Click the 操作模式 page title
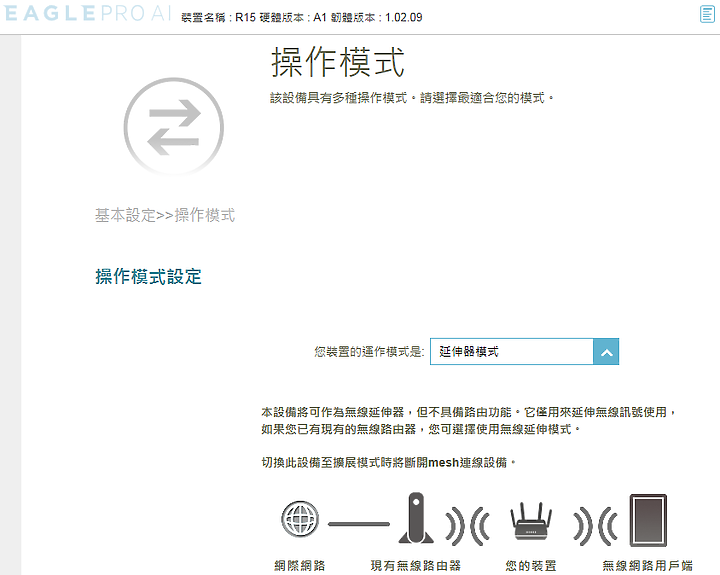Viewport: 720px width, 575px height. tap(338, 62)
